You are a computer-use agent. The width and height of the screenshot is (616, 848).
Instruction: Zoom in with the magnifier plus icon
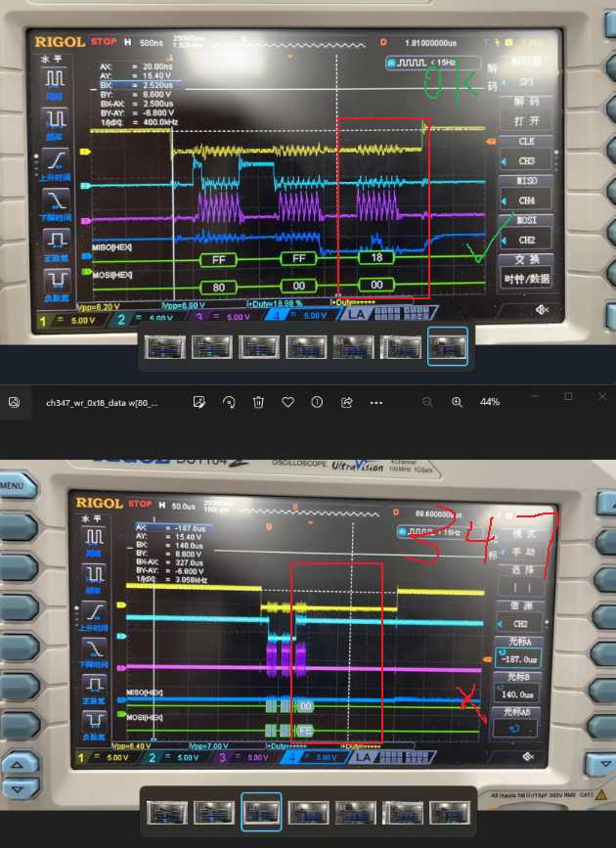(x=457, y=402)
